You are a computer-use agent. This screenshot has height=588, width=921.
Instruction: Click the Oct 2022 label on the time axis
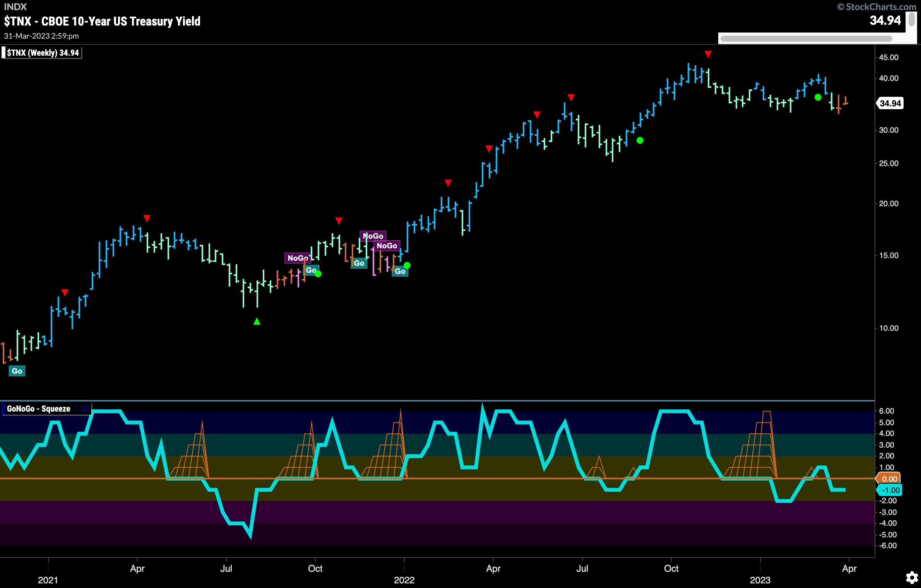pyautogui.click(x=671, y=568)
